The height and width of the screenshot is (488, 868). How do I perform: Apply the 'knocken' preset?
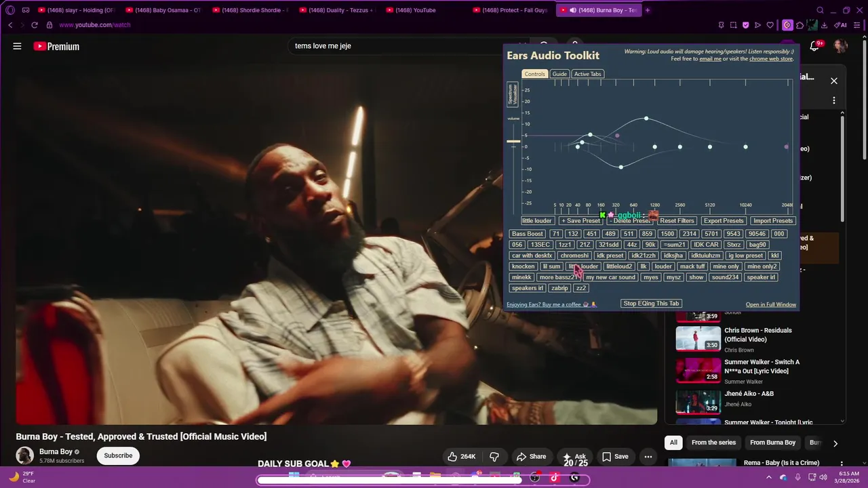coord(523,266)
